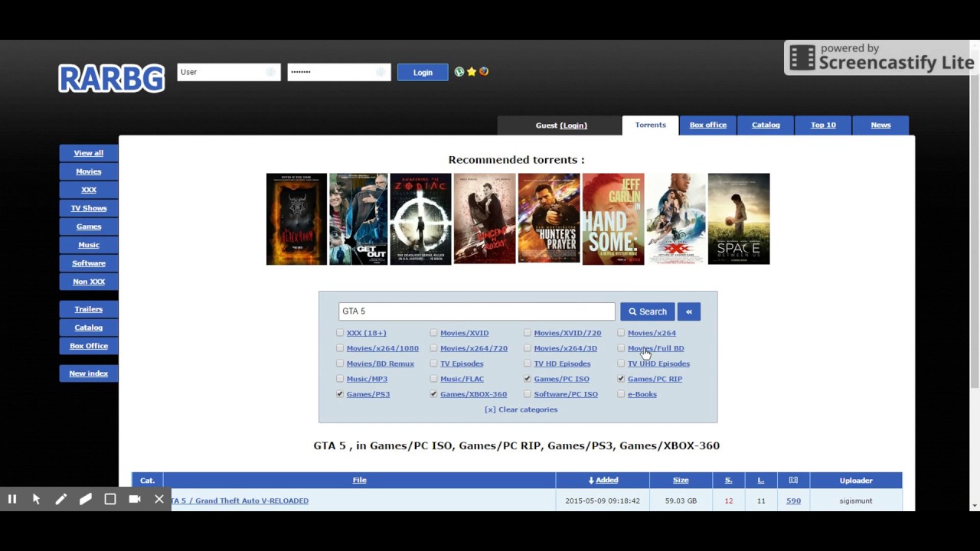Open the Catalog tab
The image size is (980, 551).
coord(766,125)
